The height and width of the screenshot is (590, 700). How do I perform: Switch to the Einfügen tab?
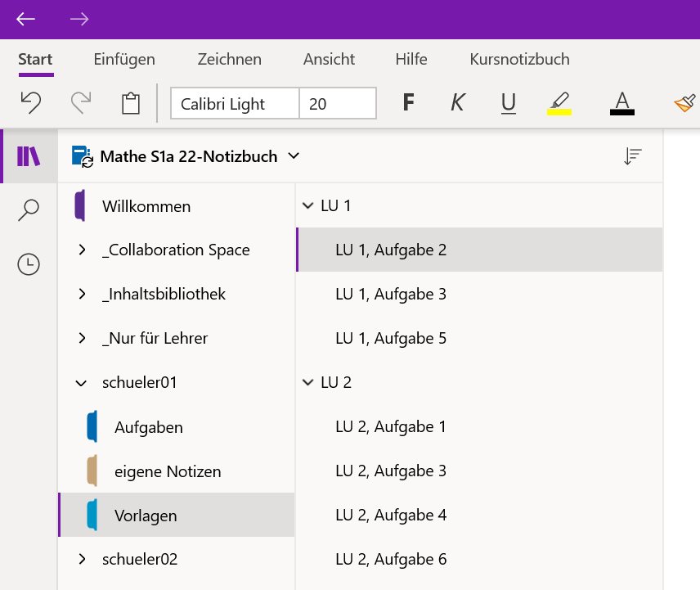124,59
